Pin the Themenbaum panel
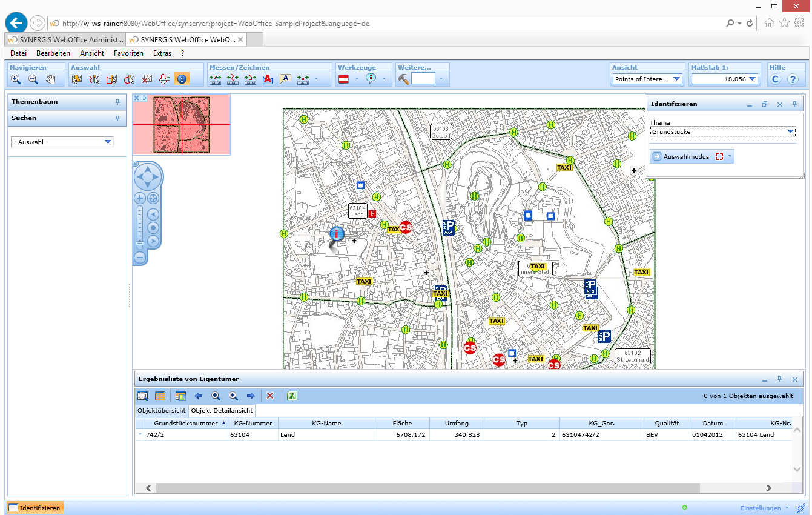This screenshot has height=515, width=812. [118, 102]
